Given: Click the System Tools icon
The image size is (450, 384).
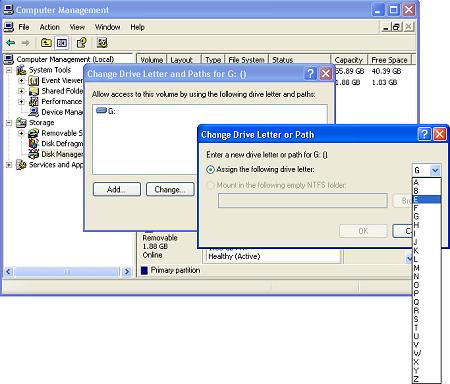Looking at the screenshot, I should 21,70.
